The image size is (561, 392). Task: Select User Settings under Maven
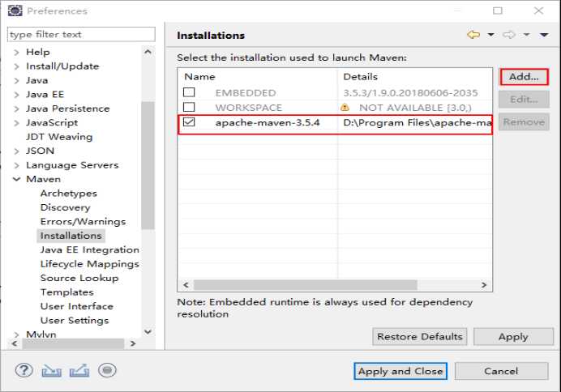tap(75, 321)
